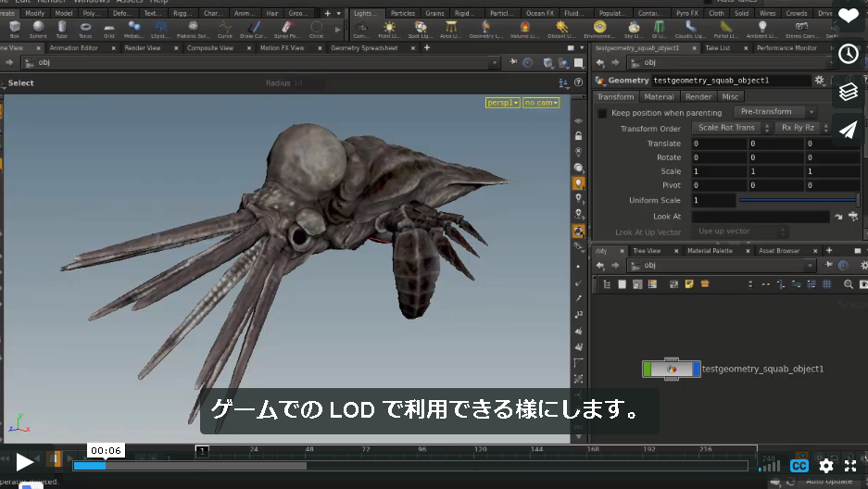
Task: Toggle closed captions CC button
Action: point(799,466)
